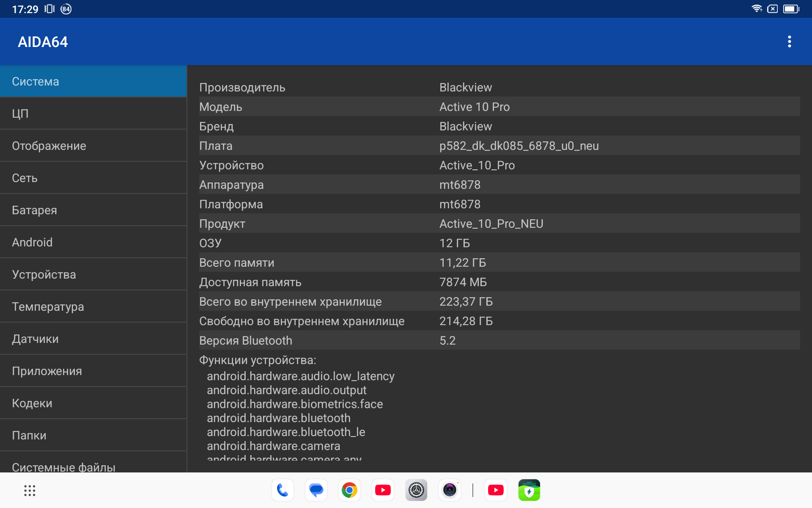The width and height of the screenshot is (812, 508).
Task: Open the Сеть section
Action: [x=93, y=178]
